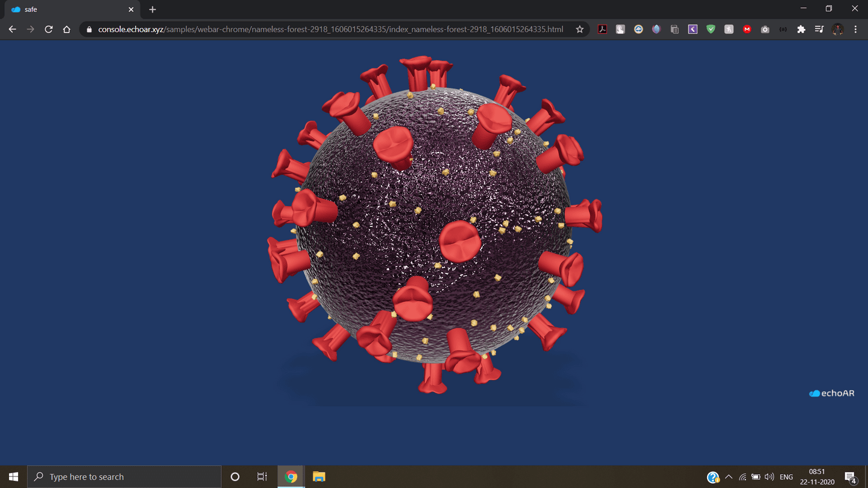The image size is (868, 488).
Task: Open Chrome's three-dot menu
Action: click(855, 29)
